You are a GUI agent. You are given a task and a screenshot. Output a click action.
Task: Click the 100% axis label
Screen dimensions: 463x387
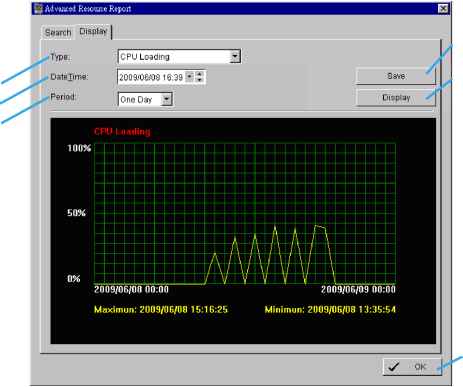79,148
